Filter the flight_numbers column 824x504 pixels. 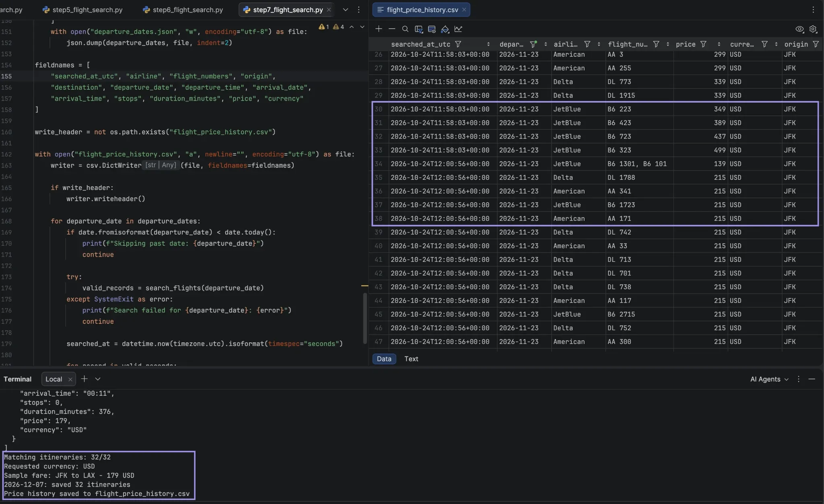click(x=656, y=44)
